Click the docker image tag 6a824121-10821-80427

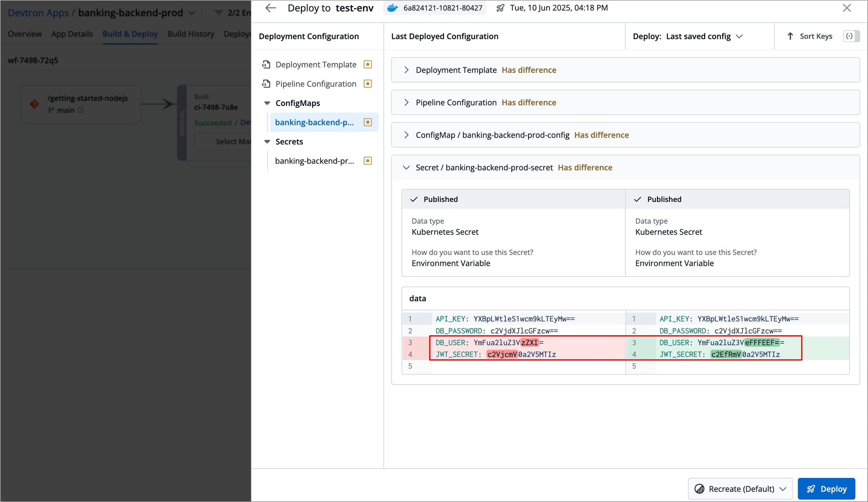[442, 8]
